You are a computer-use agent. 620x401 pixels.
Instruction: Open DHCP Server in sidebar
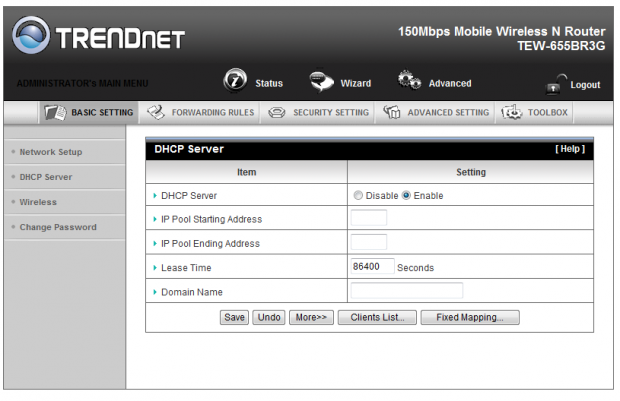click(x=46, y=177)
